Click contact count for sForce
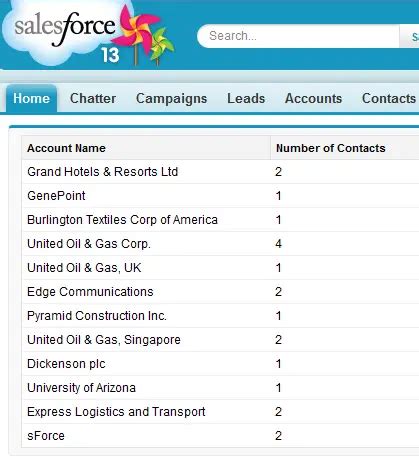This screenshot has height=461, width=419. point(279,436)
